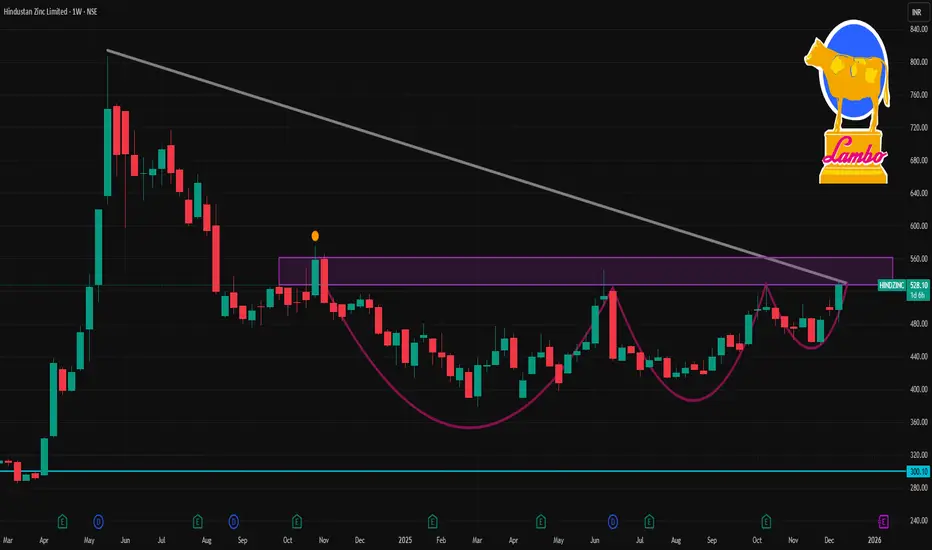Open the dividend marker in June 2025
The width and height of the screenshot is (932, 550).
pyautogui.click(x=613, y=522)
